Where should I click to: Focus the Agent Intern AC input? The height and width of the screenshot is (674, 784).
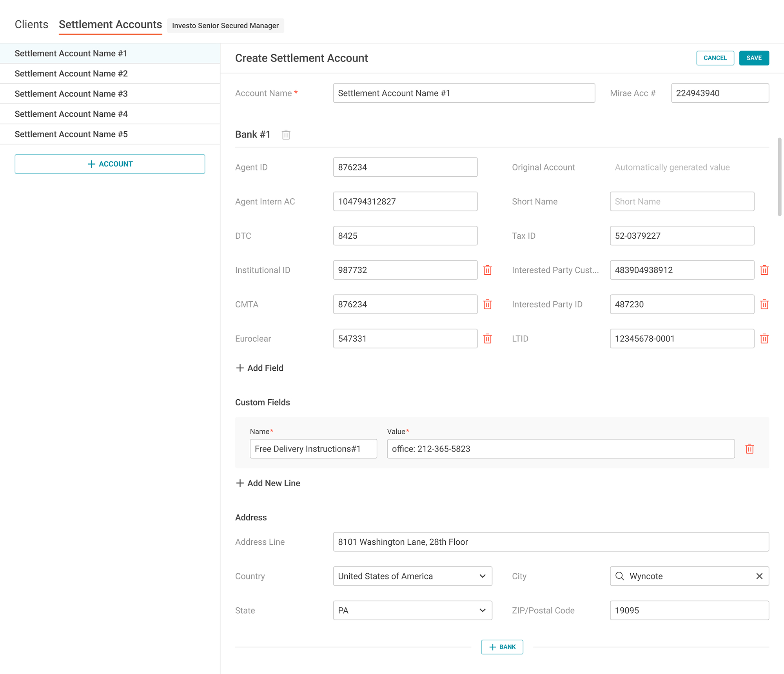coord(405,201)
